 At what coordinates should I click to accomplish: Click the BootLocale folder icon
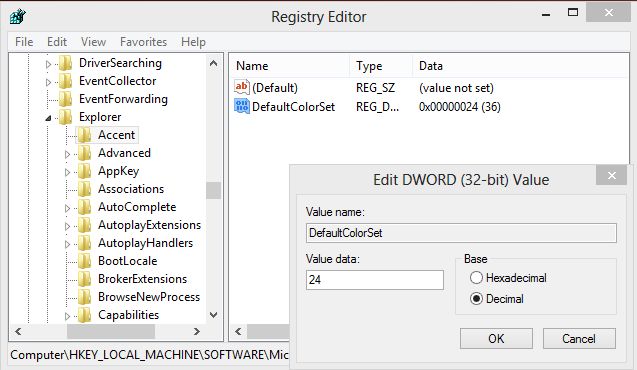click(x=84, y=261)
